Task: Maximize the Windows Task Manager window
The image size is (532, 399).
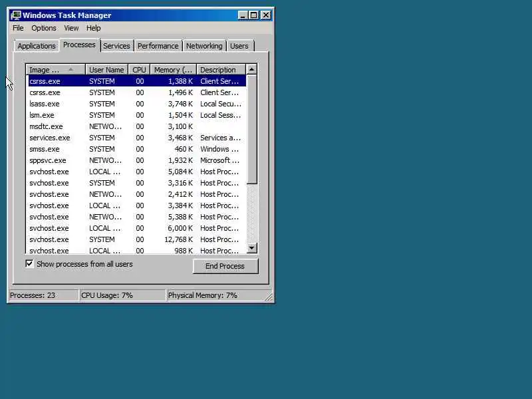Action: 254,15
